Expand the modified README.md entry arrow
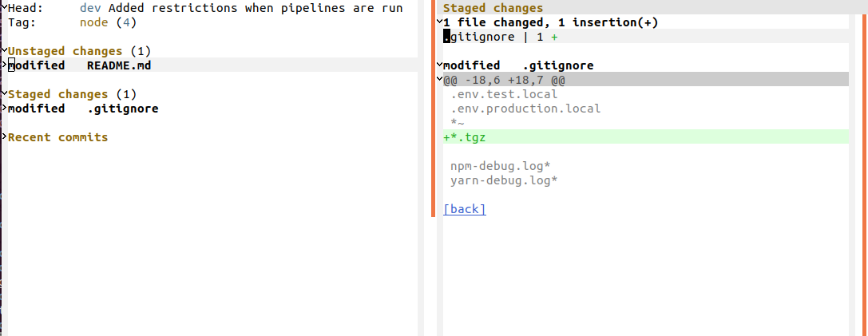This screenshot has height=336, width=868. (4, 65)
